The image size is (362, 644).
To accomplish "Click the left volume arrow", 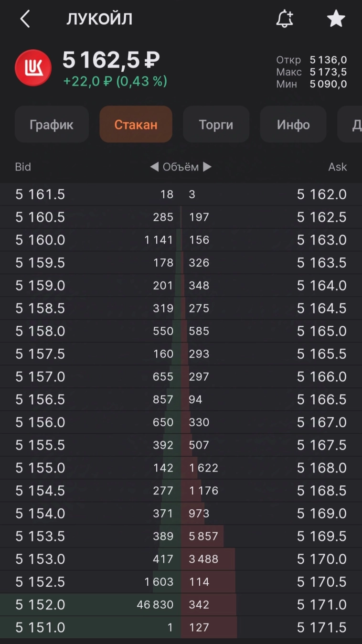I will tap(154, 167).
